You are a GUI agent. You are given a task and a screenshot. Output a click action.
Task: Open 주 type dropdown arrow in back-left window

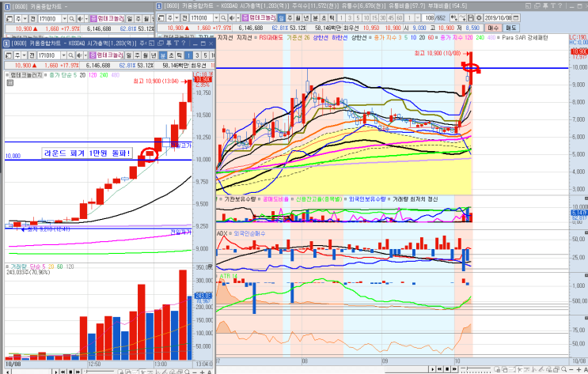pyautogui.click(x=25, y=18)
